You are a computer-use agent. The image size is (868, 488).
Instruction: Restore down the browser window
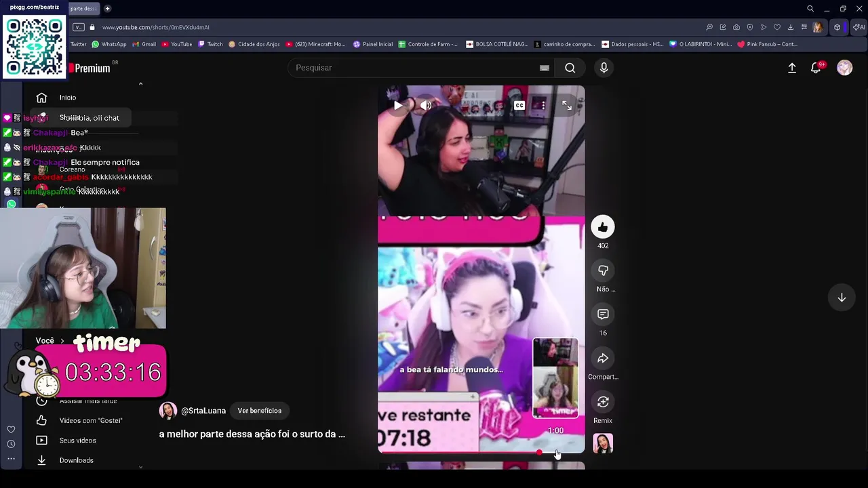[843, 9]
